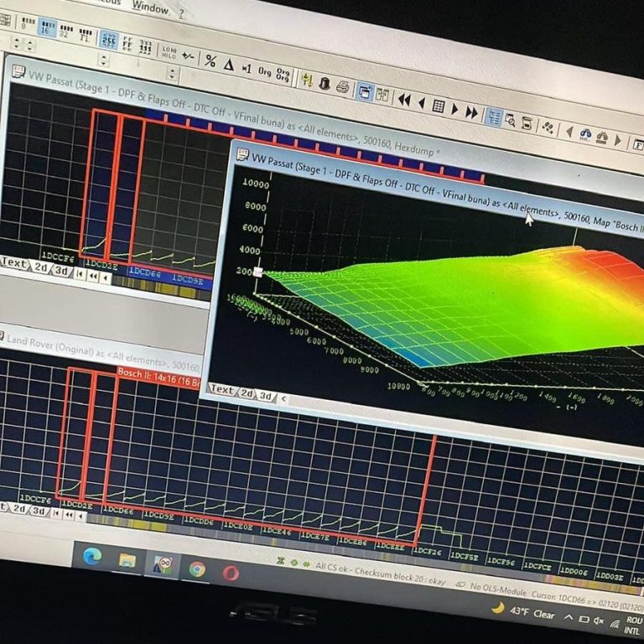Image resolution: width=644 pixels, height=644 pixels.
Task: Select the floating point data format icon
Action: point(85,35)
